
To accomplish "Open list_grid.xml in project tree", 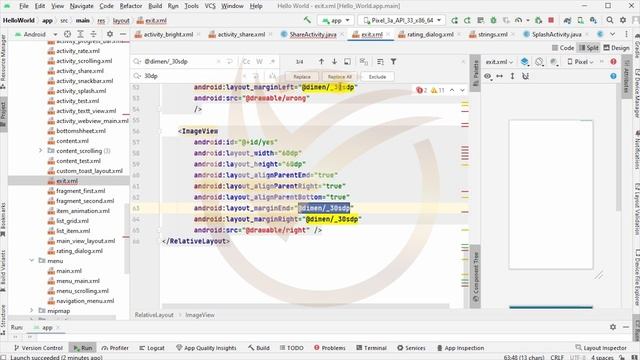I will [x=72, y=221].
